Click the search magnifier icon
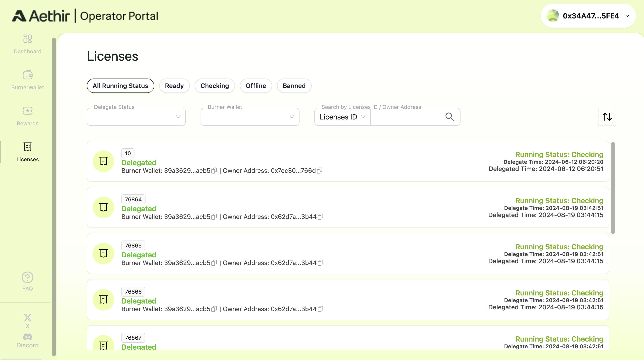This screenshot has width=644, height=360. click(x=449, y=117)
